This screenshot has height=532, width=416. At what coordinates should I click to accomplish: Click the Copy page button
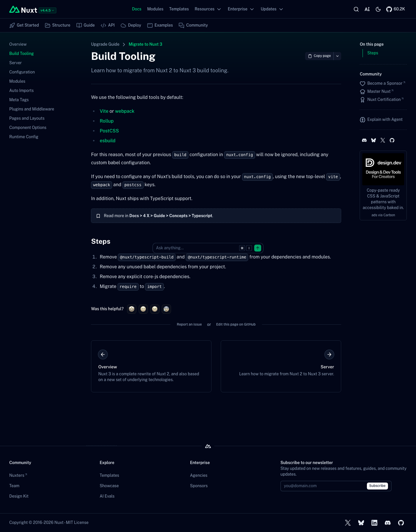(319, 56)
